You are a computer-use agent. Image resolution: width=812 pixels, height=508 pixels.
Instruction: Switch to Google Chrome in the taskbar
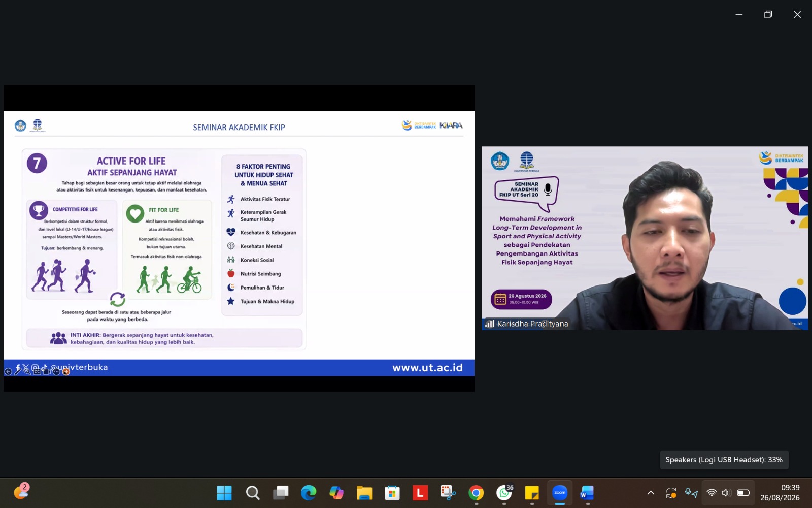(x=476, y=493)
